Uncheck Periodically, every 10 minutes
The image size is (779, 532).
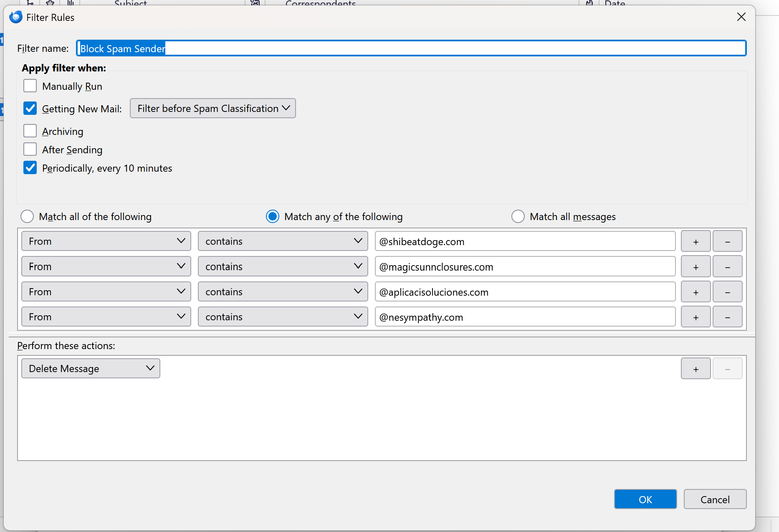[30, 168]
